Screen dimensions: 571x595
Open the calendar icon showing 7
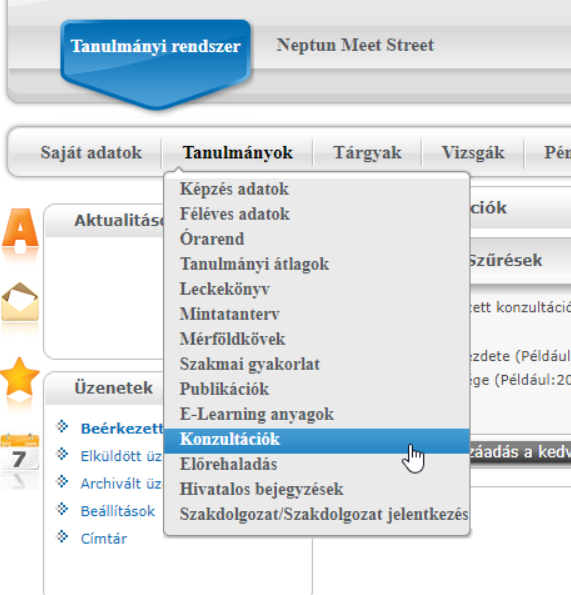click(x=20, y=452)
